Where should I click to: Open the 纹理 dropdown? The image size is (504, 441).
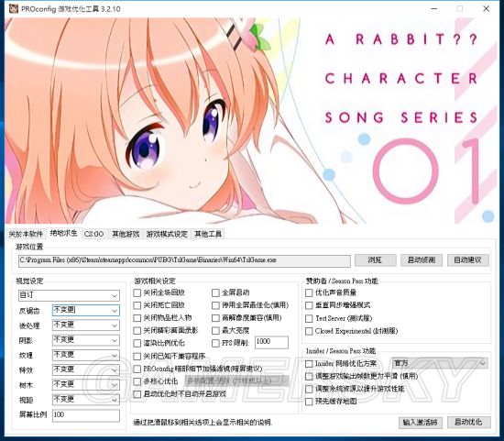(x=86, y=355)
